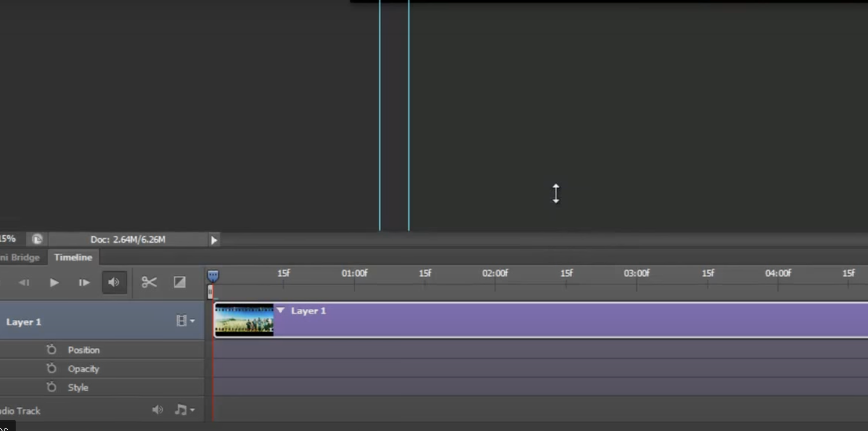Select the Timeline tab
This screenshot has height=431, width=868.
coord(73,257)
